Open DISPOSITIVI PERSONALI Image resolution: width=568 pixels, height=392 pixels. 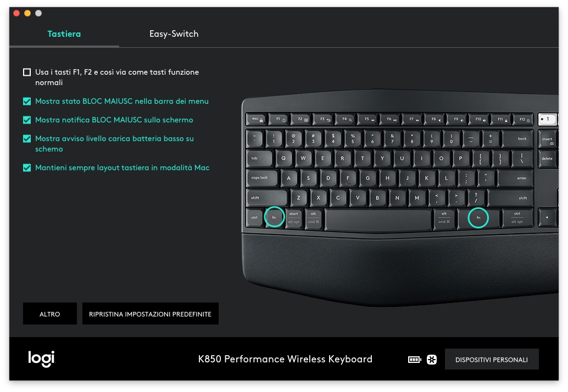492,360
